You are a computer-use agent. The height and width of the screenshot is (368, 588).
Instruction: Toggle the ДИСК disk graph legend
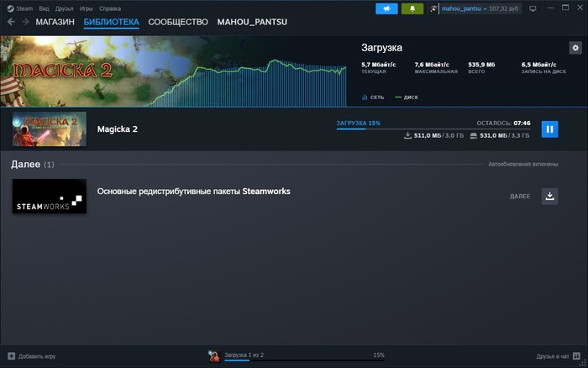(407, 97)
